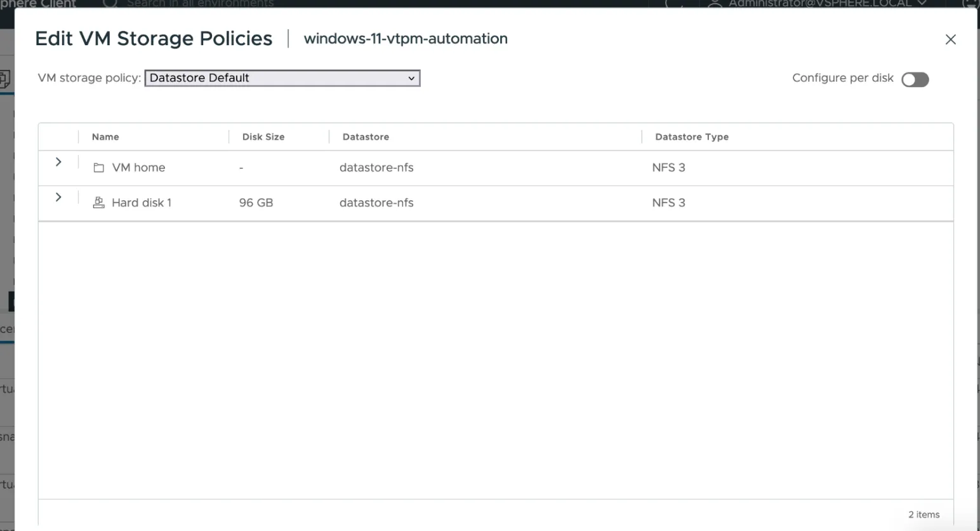The width and height of the screenshot is (980, 531).
Task: Sort by the Name column header
Action: coord(105,137)
